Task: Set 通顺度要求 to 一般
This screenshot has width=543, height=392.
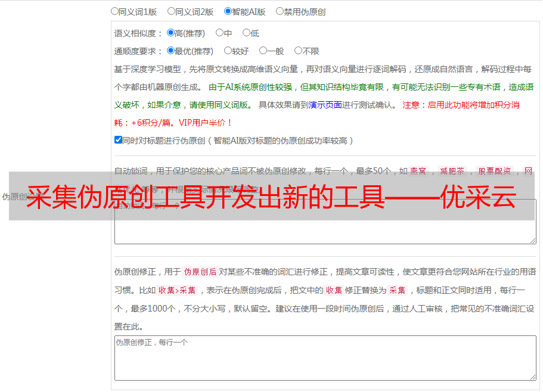Action: pos(263,51)
